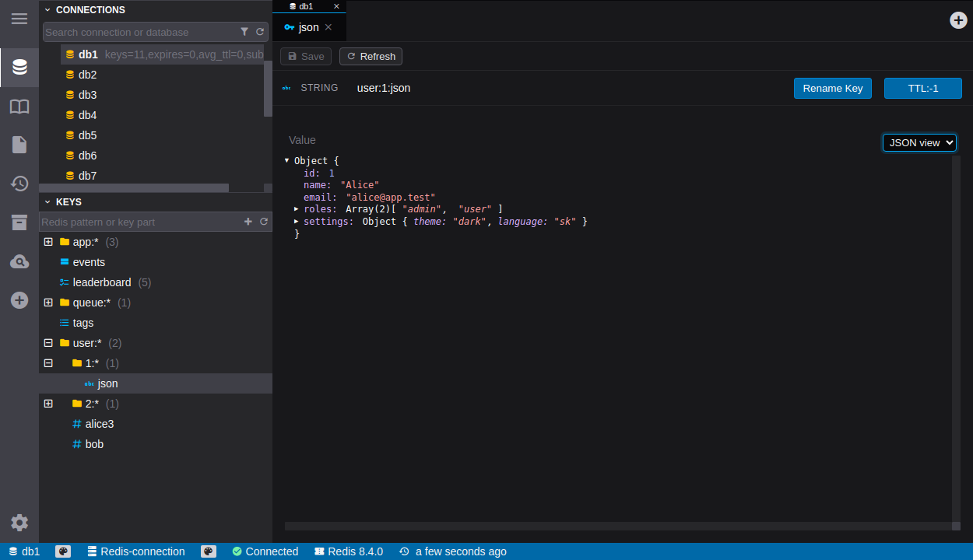
Task: Select the database explorer sidebar icon
Action: [x=19, y=68]
